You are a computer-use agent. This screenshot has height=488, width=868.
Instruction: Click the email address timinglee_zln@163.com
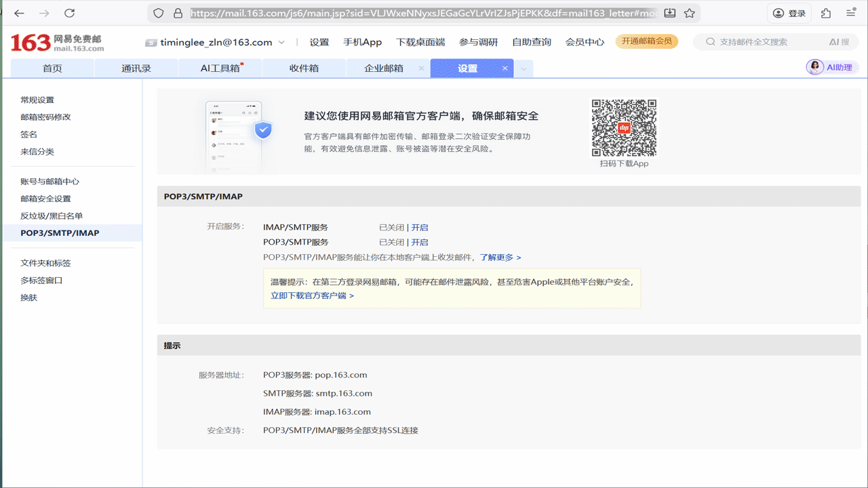coord(216,42)
